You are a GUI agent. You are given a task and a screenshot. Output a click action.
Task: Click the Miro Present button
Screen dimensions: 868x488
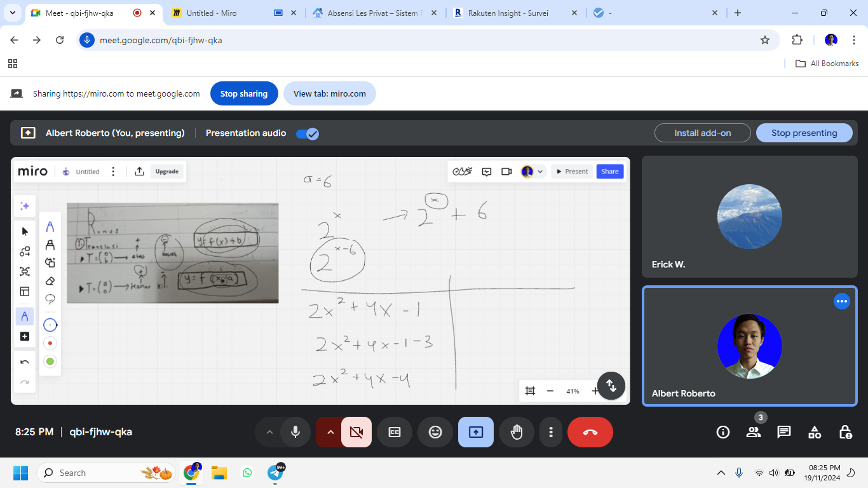[x=572, y=172]
